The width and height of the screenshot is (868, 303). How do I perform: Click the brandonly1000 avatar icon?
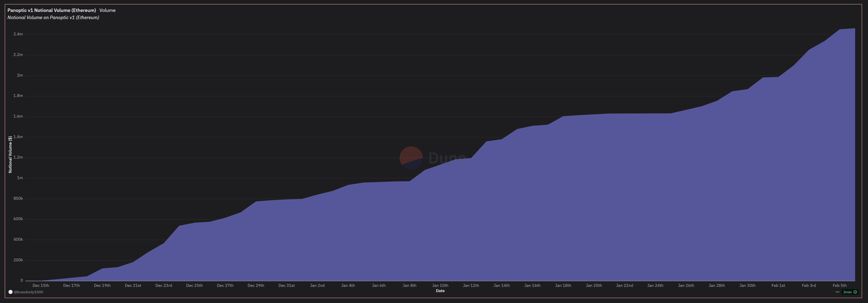[x=10, y=292]
